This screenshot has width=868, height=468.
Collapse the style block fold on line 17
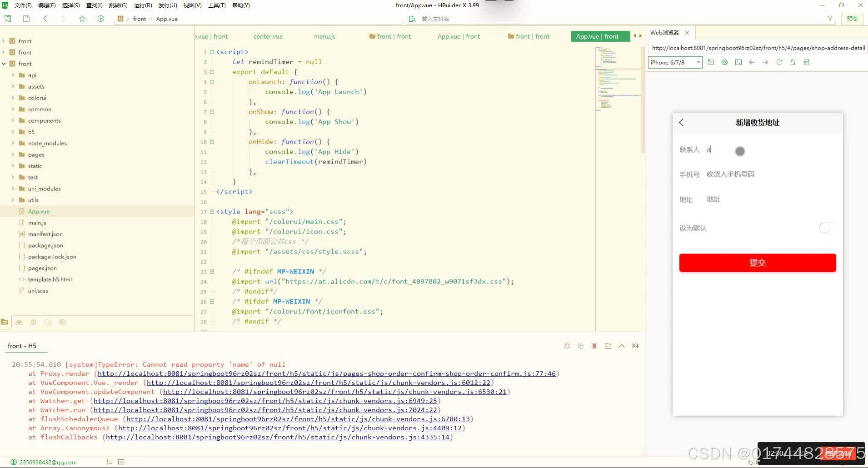212,212
